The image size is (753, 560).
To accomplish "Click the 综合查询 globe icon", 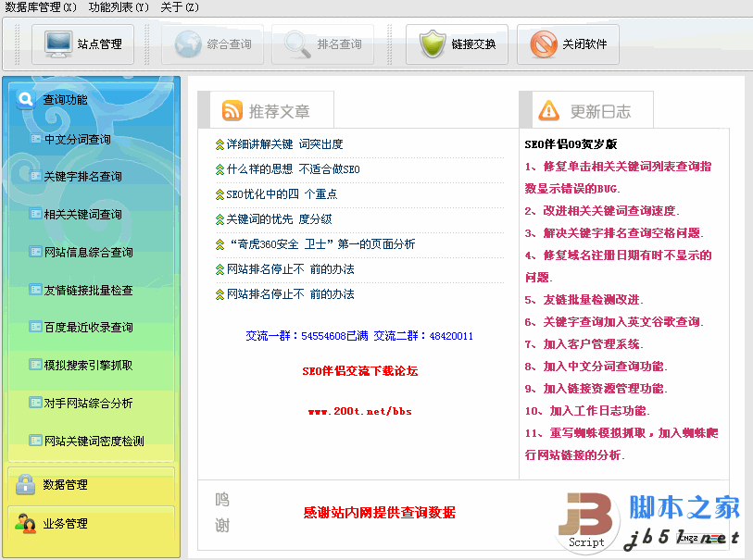I will pyautogui.click(x=188, y=44).
